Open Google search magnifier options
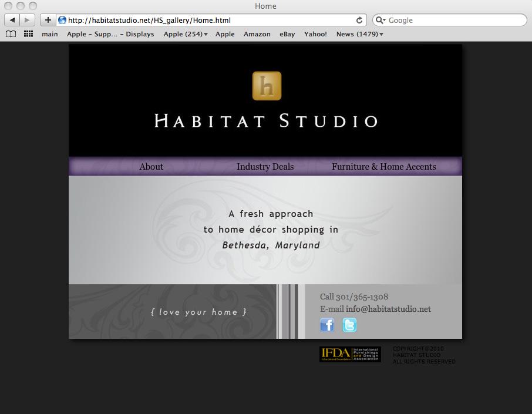 point(381,21)
